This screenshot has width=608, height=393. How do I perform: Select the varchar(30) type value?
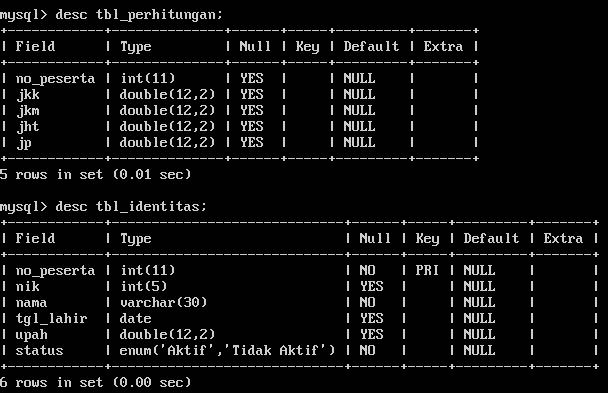click(x=163, y=302)
